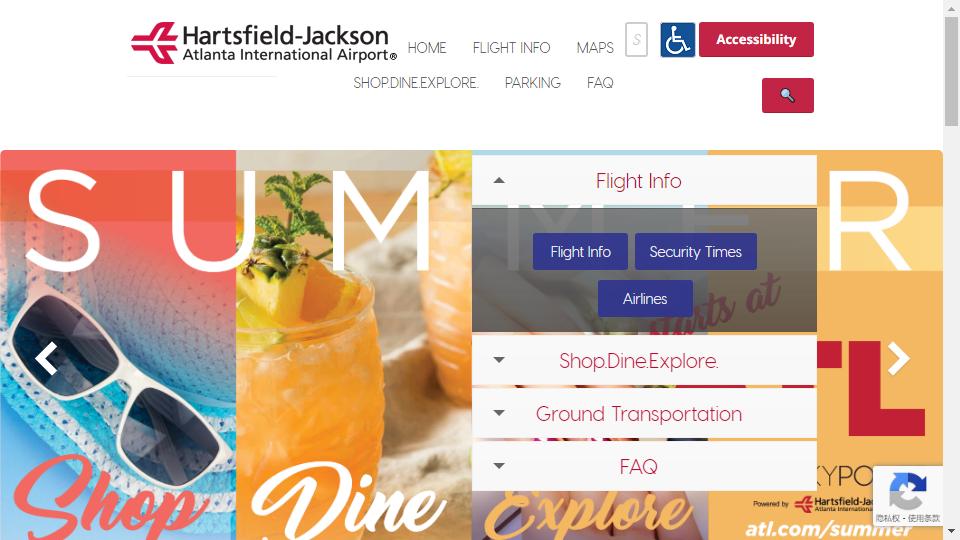Expand the Shop.Dine.Explore. accordion section
Viewport: 960px width, 540px height.
pos(644,361)
